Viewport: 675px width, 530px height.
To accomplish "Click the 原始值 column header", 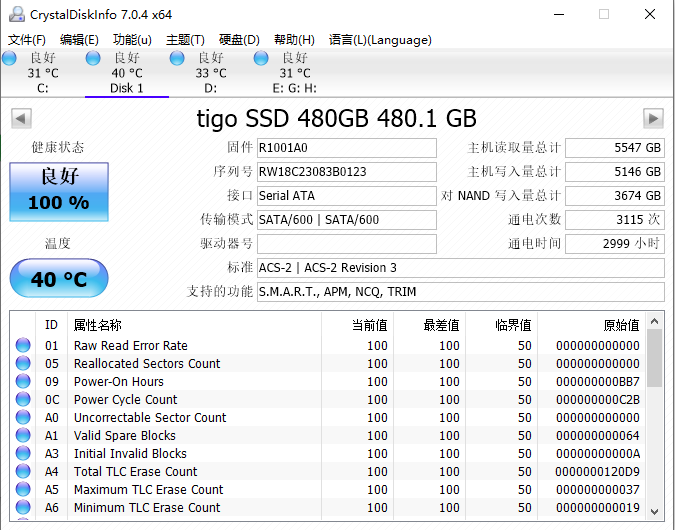I will 591,325.
